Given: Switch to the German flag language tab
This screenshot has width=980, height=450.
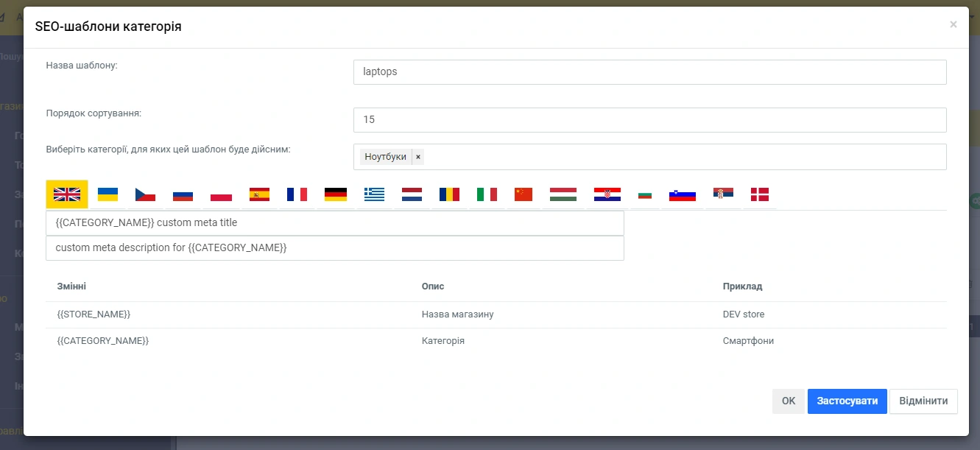Looking at the screenshot, I should tap(336, 194).
